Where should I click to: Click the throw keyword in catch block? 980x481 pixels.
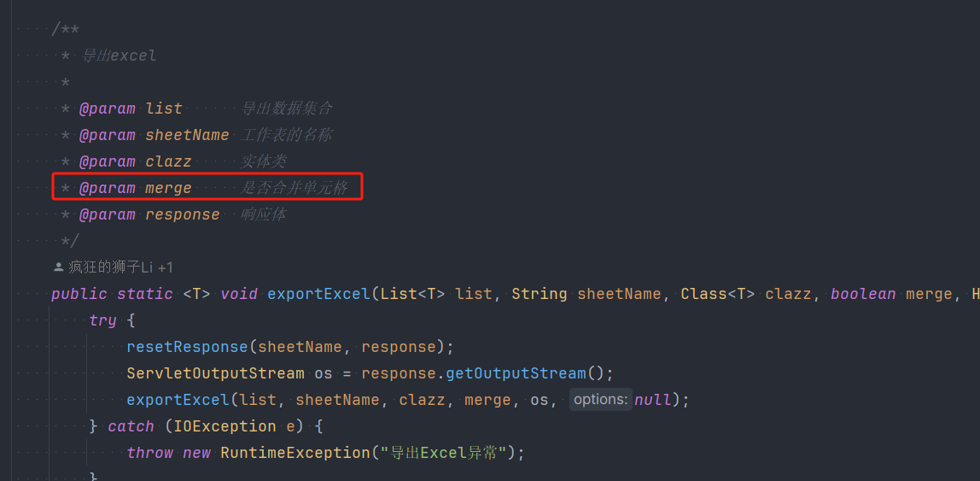(x=149, y=452)
